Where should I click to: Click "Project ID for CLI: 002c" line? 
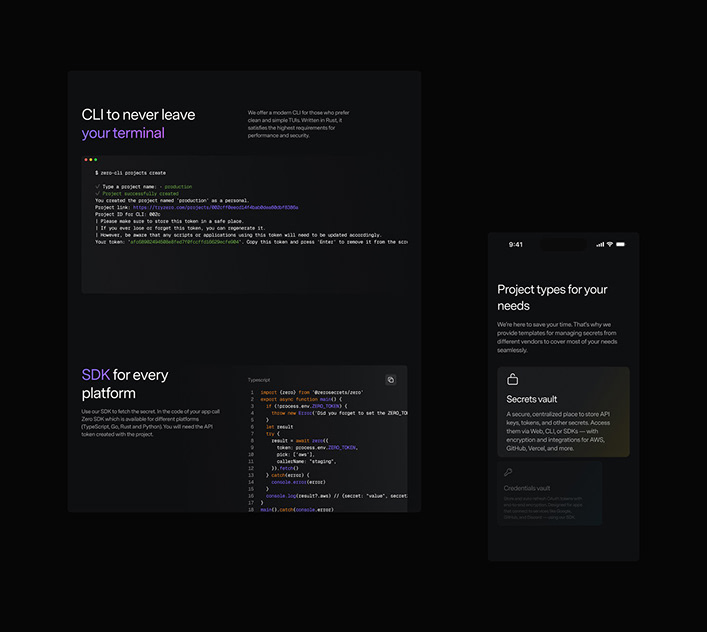128,215
